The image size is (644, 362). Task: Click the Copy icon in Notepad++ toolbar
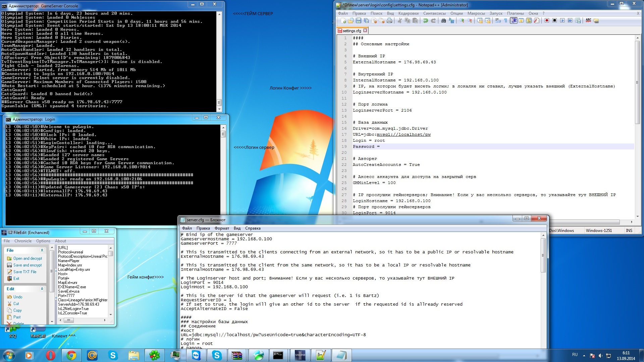(x=408, y=20)
